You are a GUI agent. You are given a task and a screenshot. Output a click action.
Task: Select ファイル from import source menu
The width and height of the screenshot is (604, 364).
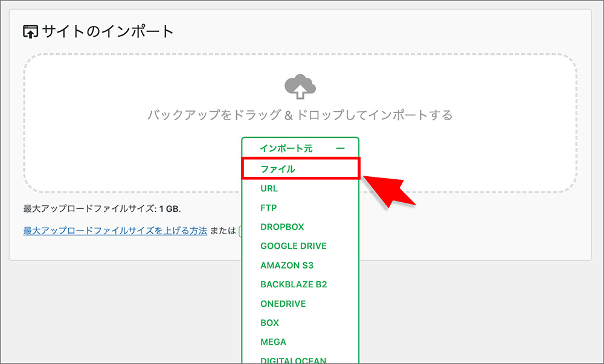click(x=300, y=168)
